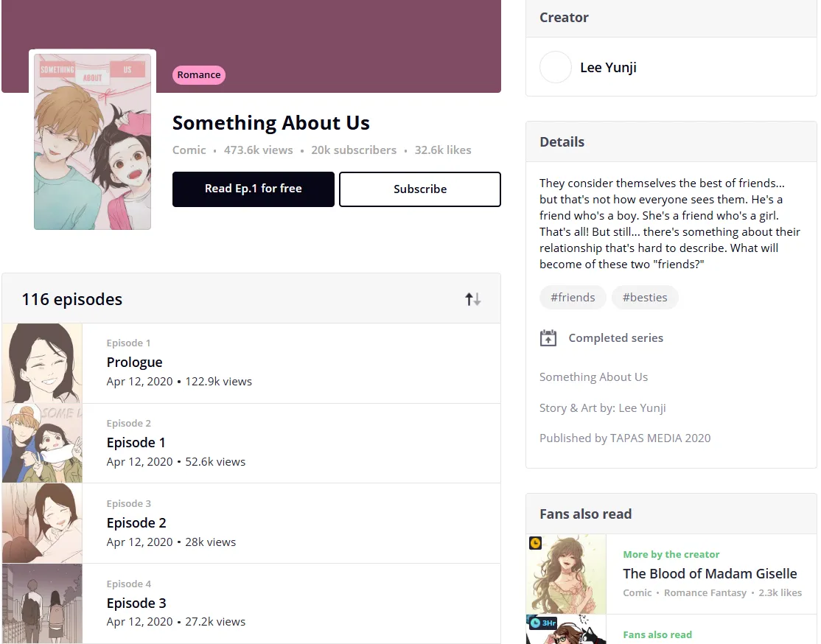Click the Romance genre tag
821x644 pixels.
(x=198, y=74)
